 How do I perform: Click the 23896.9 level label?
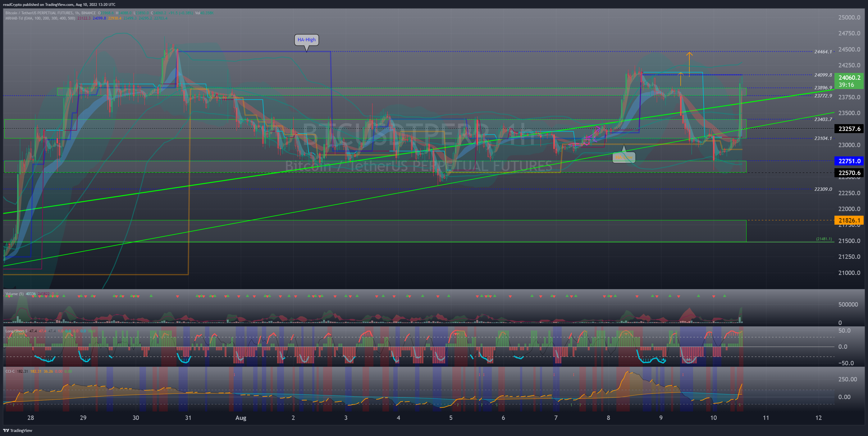pos(823,88)
